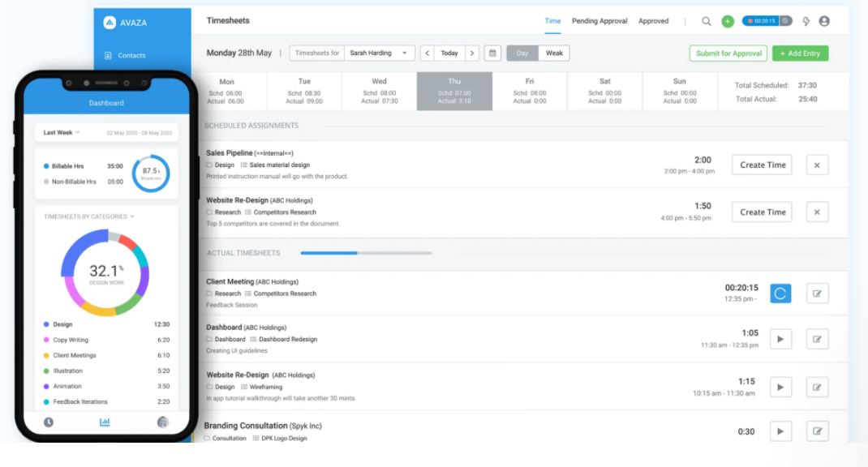This screenshot has width=868, height=467.
Task: Open the Approved tab
Action: (x=653, y=21)
